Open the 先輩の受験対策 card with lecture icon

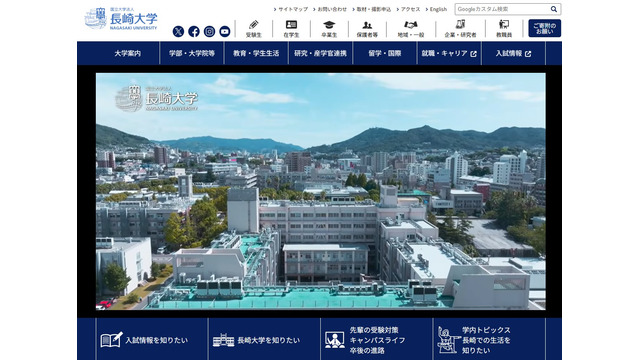point(377,340)
